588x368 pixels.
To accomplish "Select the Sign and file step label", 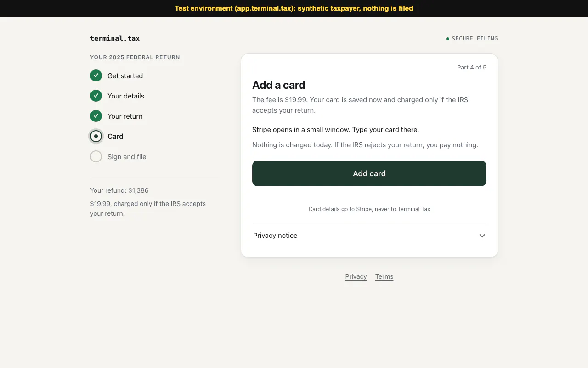I will point(127,157).
